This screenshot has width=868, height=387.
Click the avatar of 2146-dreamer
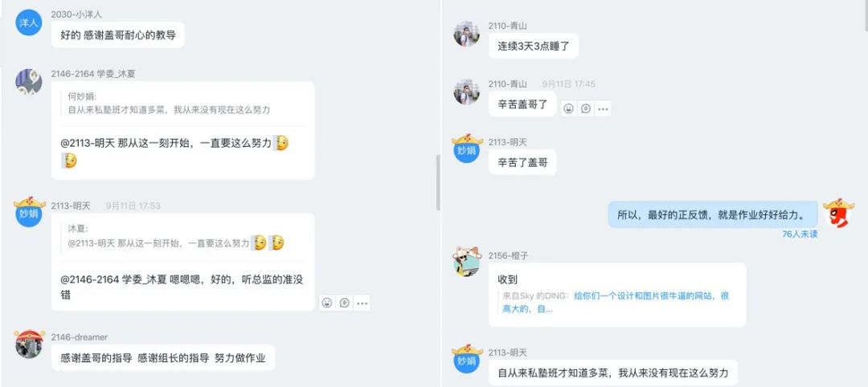[x=29, y=344]
